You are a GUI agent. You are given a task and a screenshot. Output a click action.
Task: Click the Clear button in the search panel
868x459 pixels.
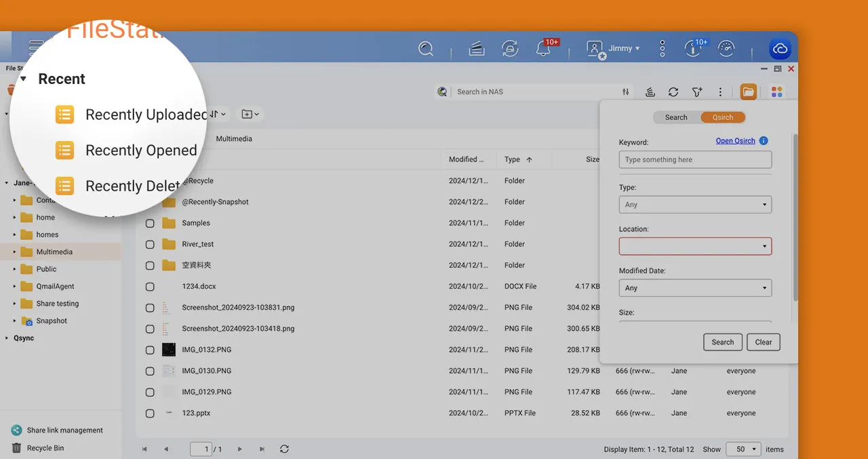[x=764, y=342]
